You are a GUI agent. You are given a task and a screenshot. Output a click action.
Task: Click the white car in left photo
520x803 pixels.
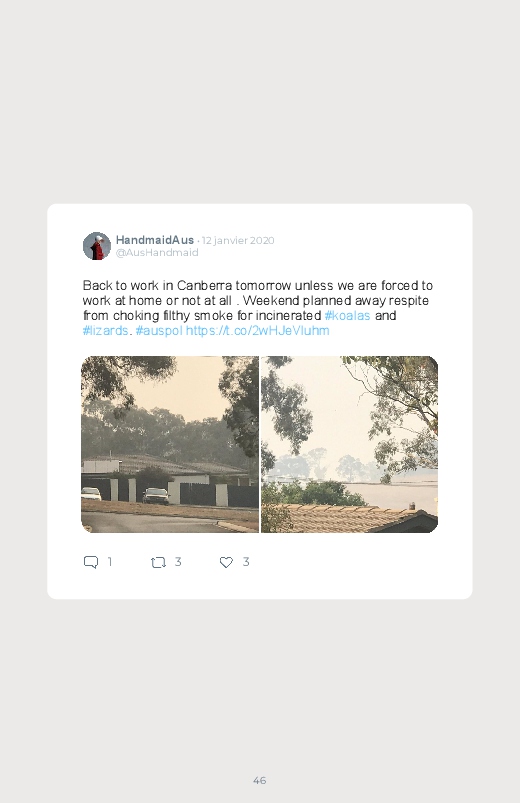point(91,493)
